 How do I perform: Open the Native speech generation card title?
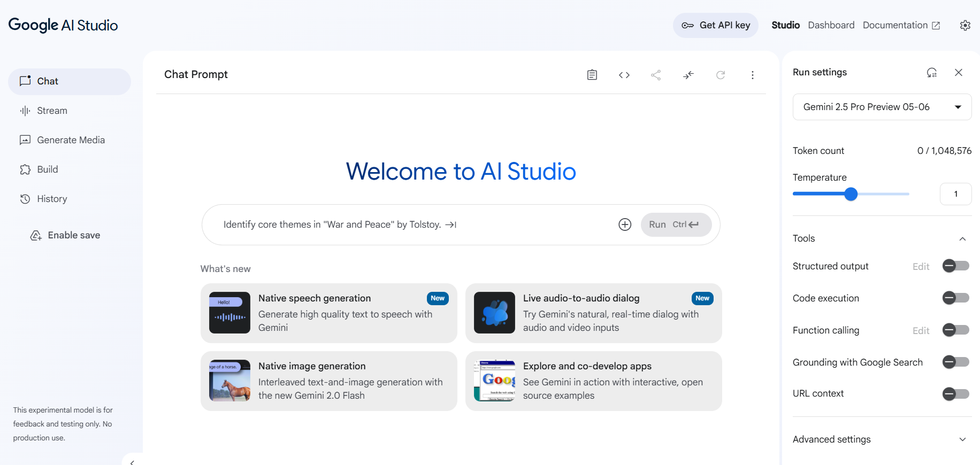(x=315, y=298)
